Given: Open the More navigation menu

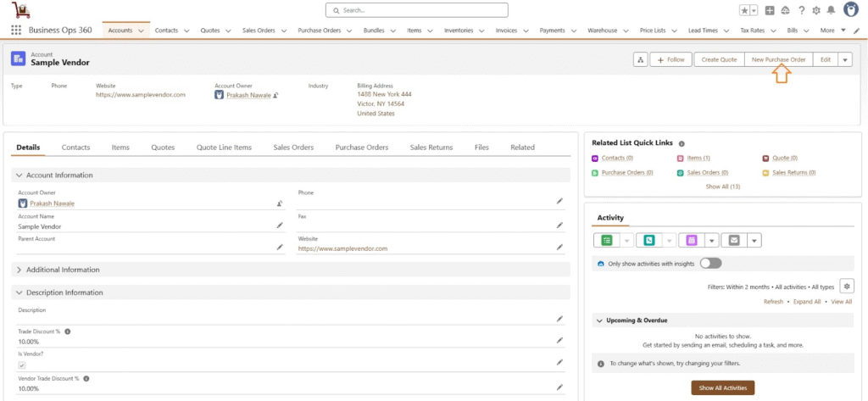Looking at the screenshot, I should click(x=832, y=31).
